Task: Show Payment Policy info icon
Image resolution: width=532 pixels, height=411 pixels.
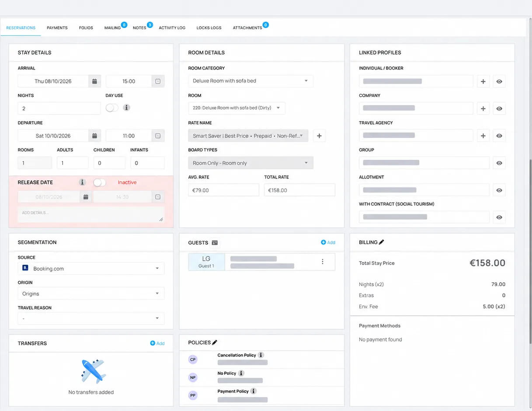Action: click(x=254, y=391)
